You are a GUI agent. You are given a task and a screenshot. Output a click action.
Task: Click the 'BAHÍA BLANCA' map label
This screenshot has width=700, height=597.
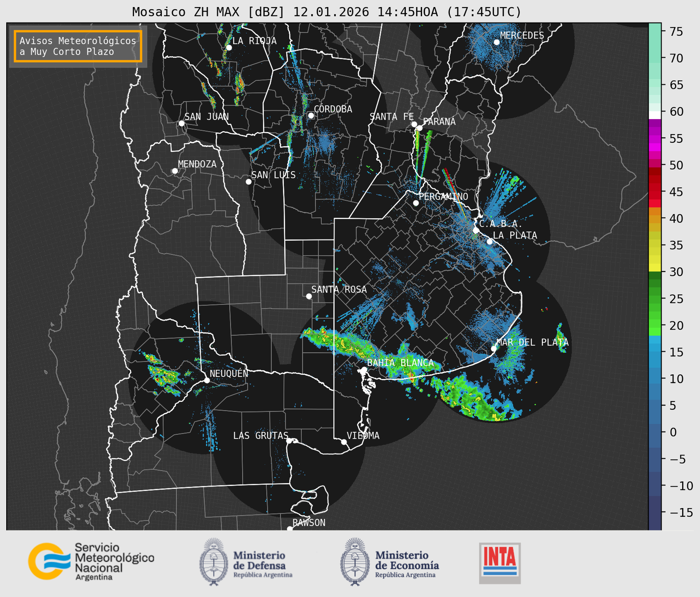pyautogui.click(x=400, y=362)
